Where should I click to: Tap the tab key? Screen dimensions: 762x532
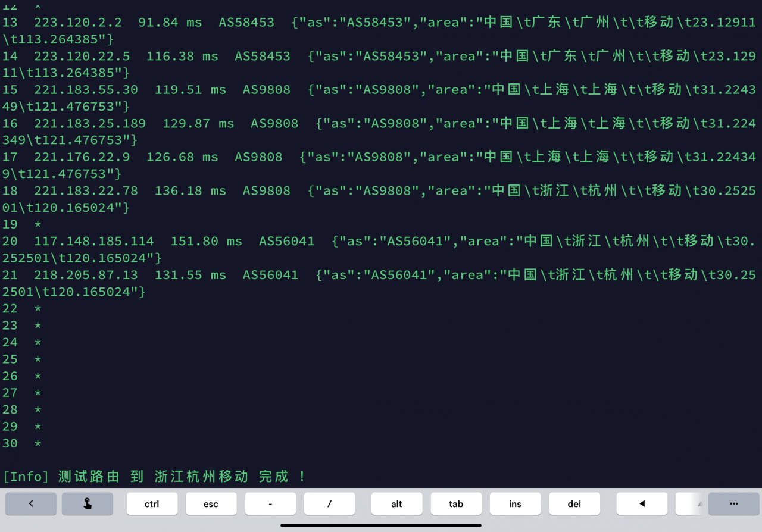click(x=456, y=503)
